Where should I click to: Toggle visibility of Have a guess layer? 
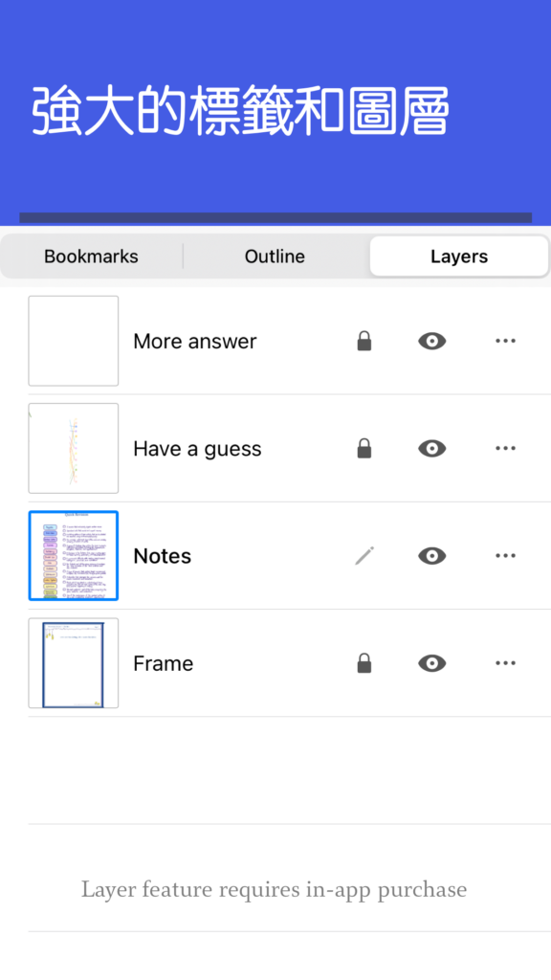tap(431, 449)
